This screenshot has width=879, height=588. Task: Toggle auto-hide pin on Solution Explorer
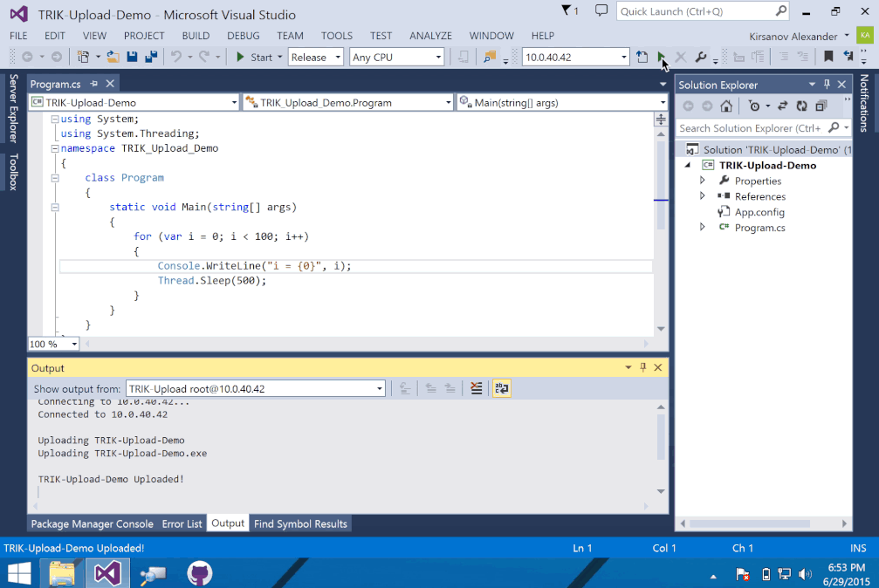point(827,84)
